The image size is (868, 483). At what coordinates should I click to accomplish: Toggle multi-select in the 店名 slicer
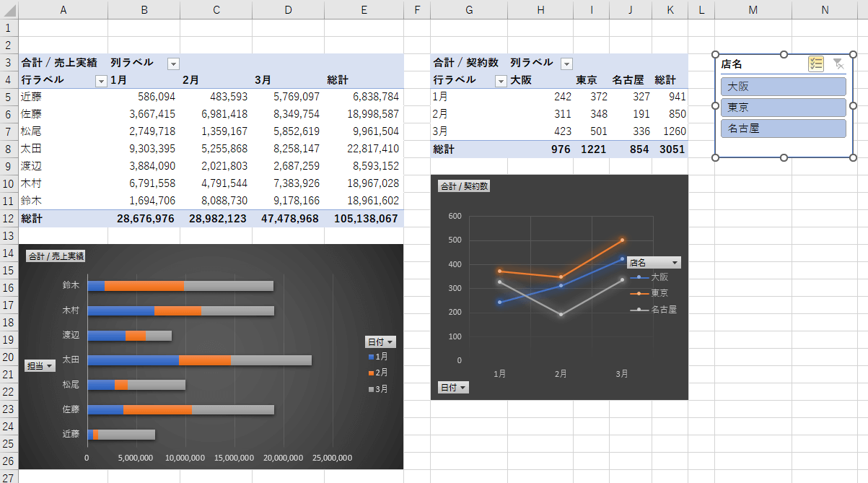[816, 64]
